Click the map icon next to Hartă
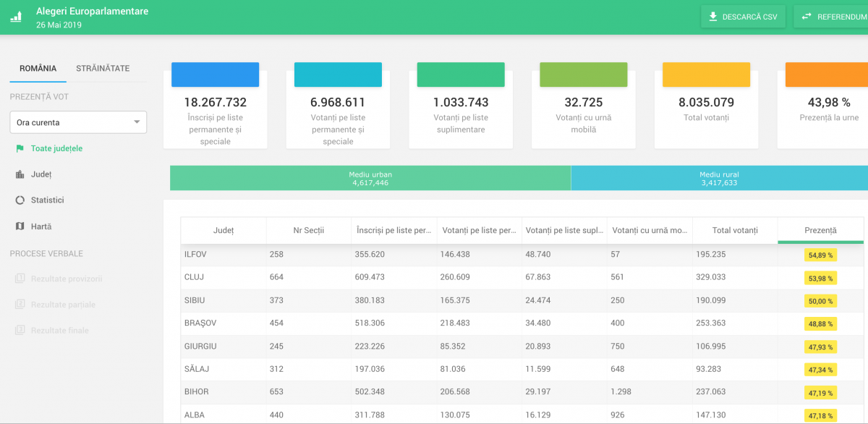This screenshot has width=868, height=424. (20, 226)
